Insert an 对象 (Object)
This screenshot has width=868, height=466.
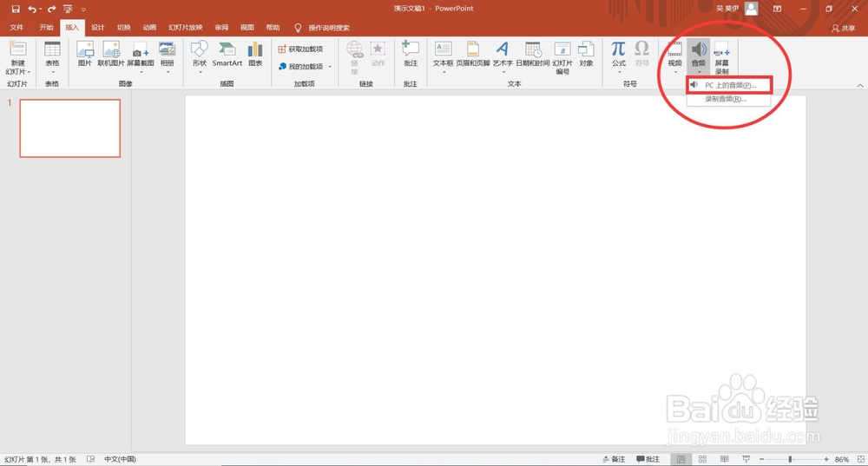point(586,54)
